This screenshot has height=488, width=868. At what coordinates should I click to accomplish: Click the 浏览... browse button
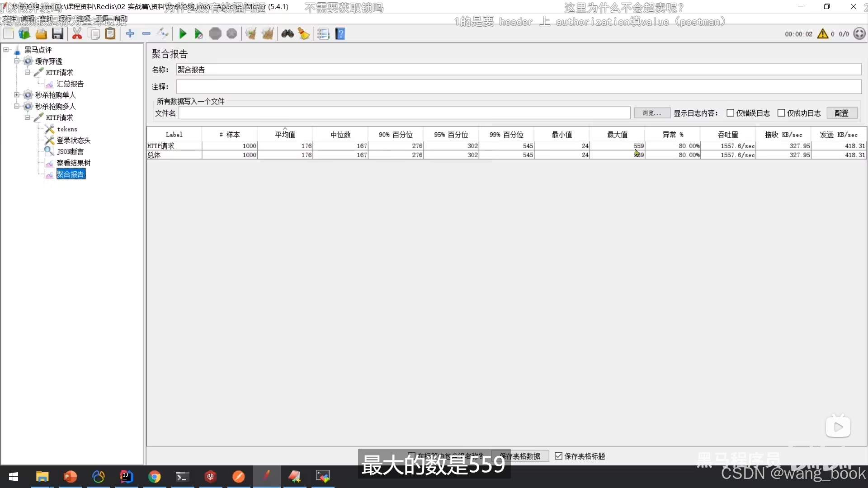pos(651,113)
